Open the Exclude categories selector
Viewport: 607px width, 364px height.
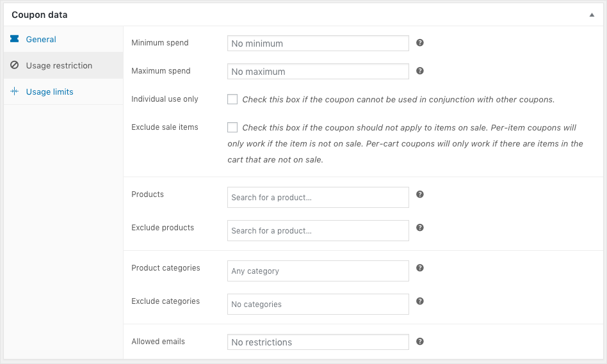click(x=318, y=305)
